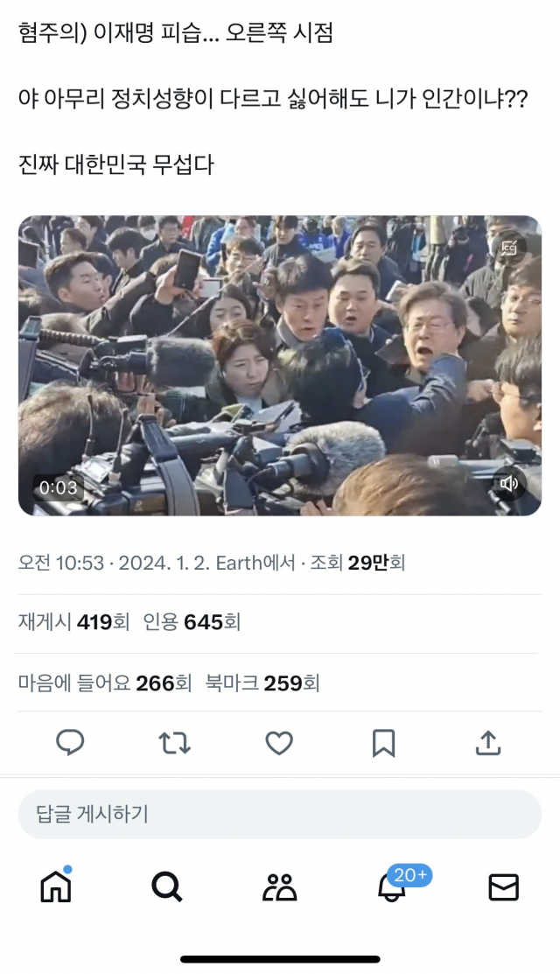Tap the repost arrows icon
Viewport: 560px width, 974px height.
pos(174,743)
